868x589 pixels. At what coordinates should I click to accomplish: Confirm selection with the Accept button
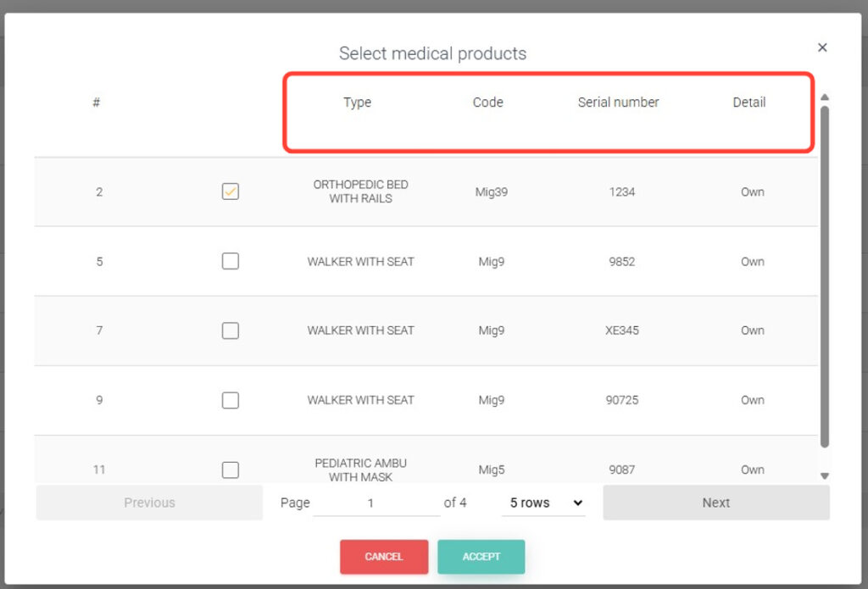(x=481, y=557)
